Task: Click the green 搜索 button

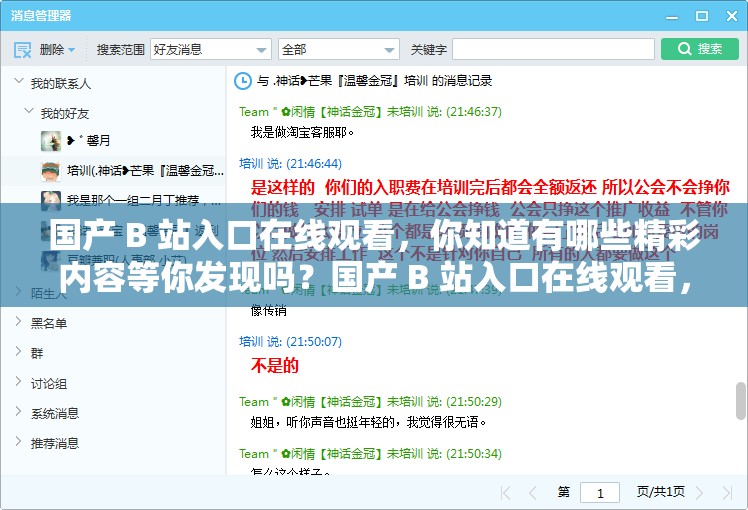Action: pyautogui.click(x=700, y=49)
